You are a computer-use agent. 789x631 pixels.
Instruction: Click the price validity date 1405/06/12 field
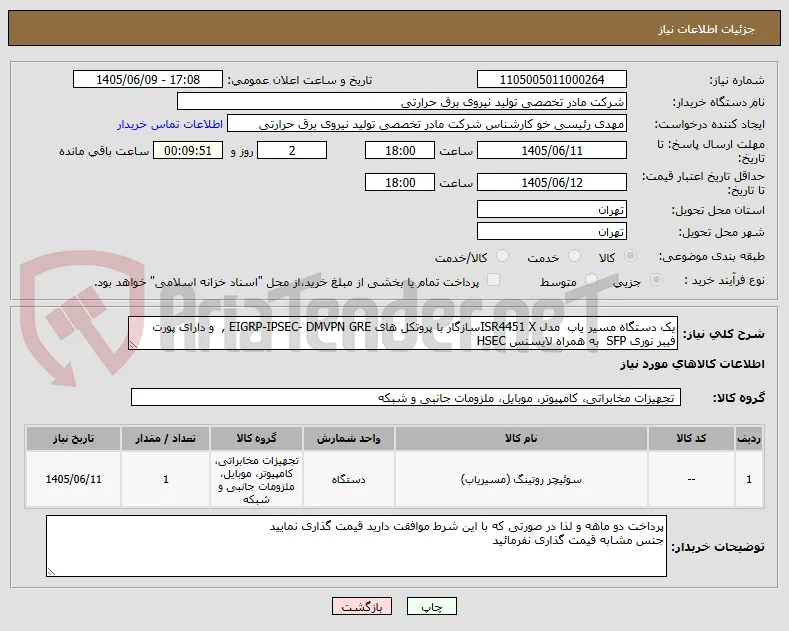click(551, 182)
